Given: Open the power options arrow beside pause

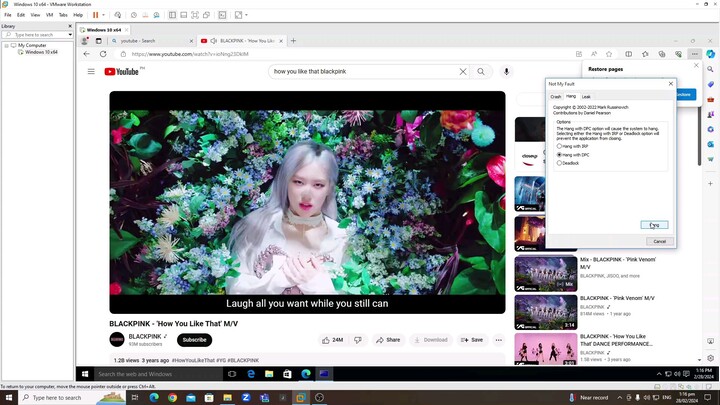Looking at the screenshot, I should pyautogui.click(x=103, y=15).
